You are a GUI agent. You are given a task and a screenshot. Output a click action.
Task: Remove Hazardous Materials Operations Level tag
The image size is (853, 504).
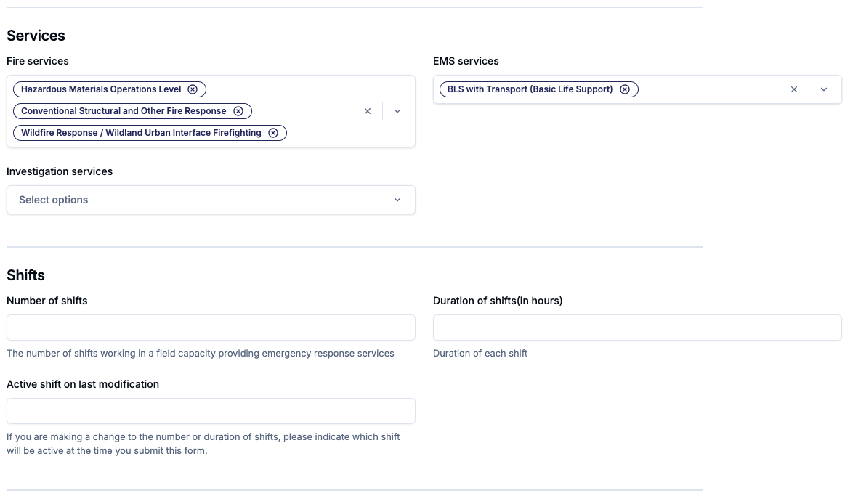[x=193, y=89]
